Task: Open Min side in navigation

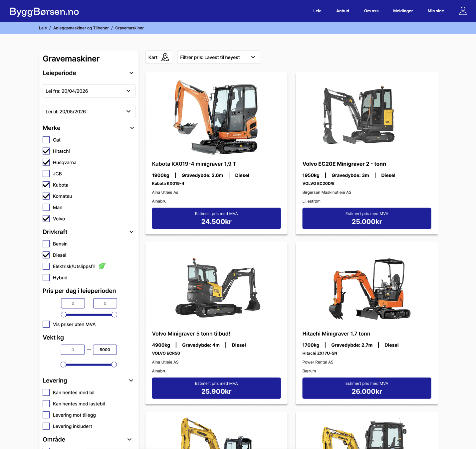Action: [436, 11]
